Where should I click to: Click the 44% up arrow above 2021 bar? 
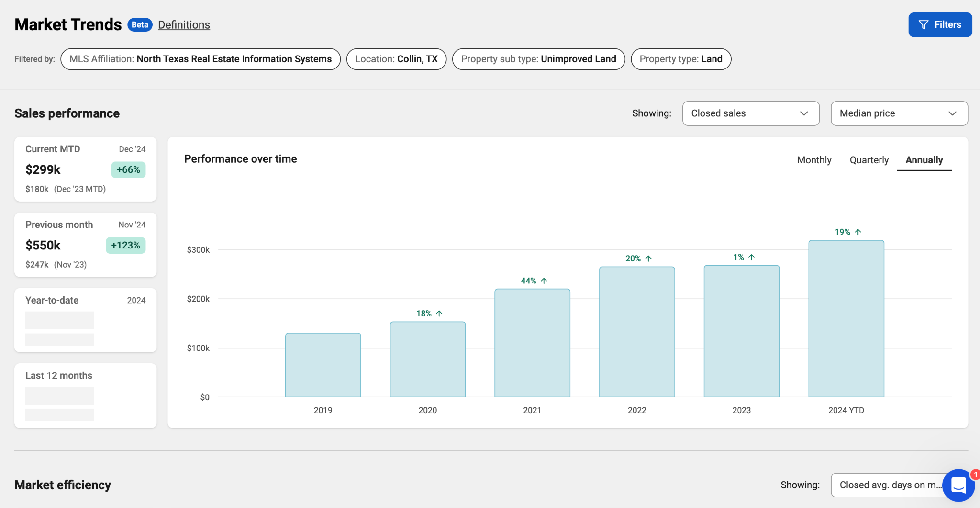tap(544, 281)
